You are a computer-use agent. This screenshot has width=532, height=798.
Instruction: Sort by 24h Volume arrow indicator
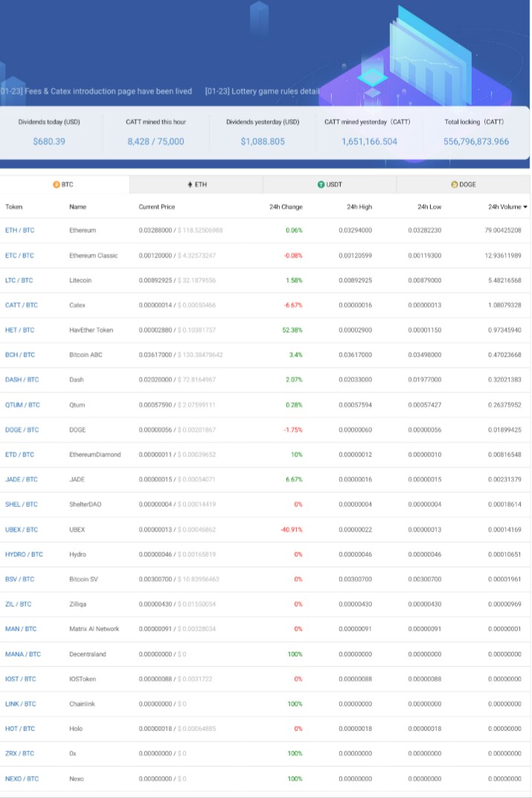tap(525, 207)
